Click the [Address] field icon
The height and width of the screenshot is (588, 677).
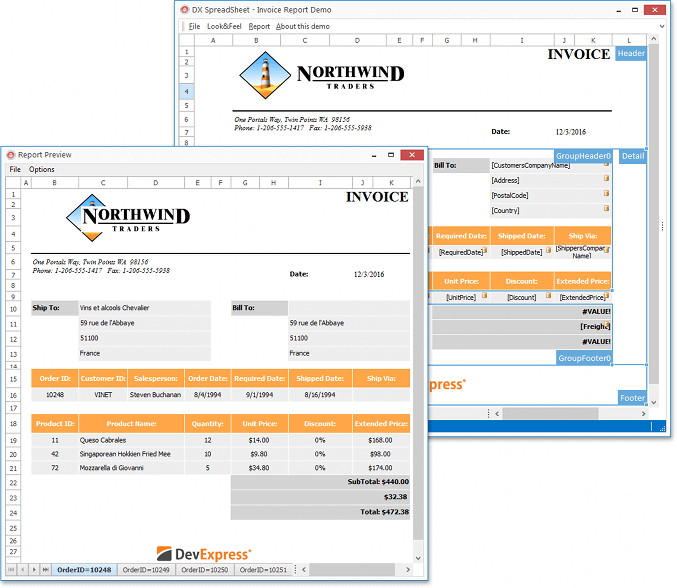tap(606, 178)
